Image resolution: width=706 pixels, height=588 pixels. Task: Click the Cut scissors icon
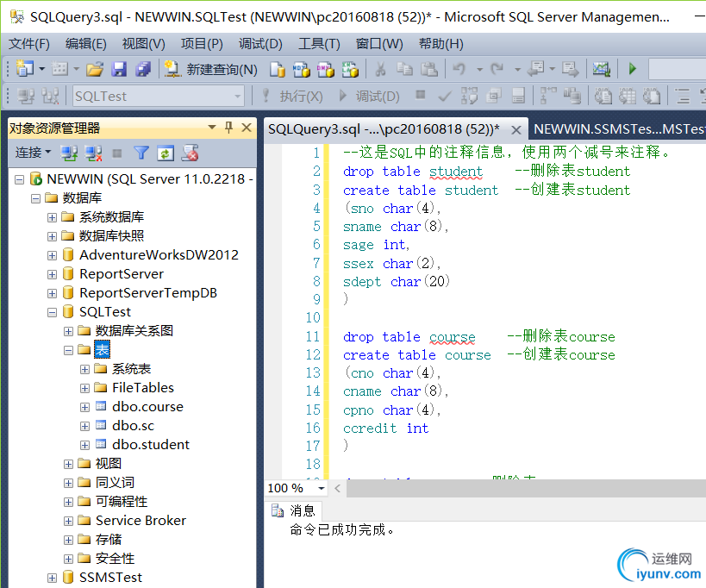(x=380, y=69)
